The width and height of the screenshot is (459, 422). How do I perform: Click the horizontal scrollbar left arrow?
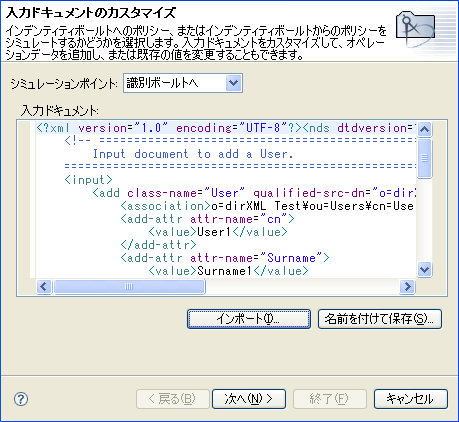click(44, 286)
